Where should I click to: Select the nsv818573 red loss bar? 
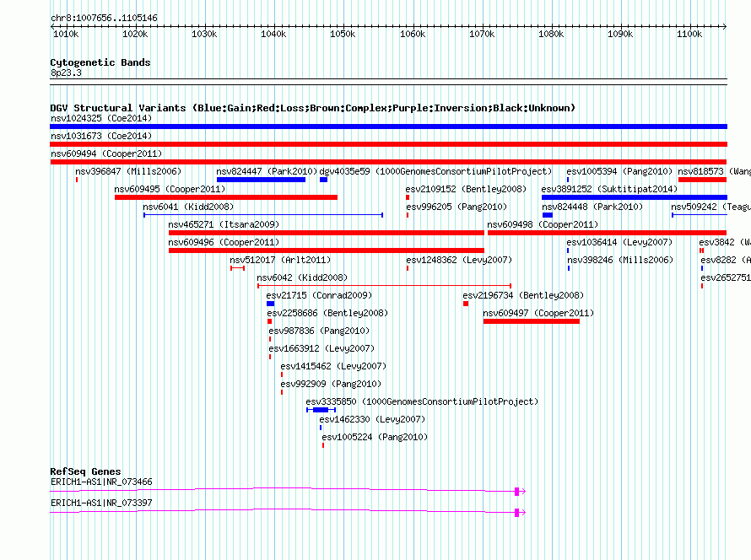tap(703, 180)
